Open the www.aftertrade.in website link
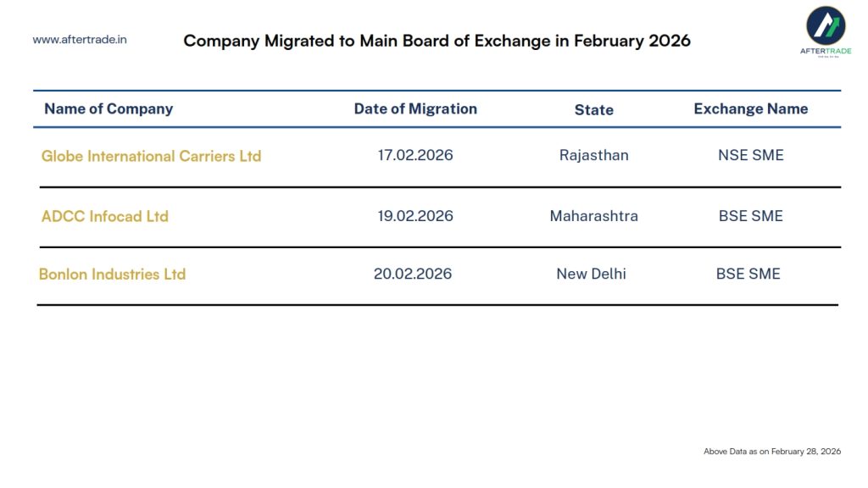The image size is (868, 488). click(x=80, y=40)
